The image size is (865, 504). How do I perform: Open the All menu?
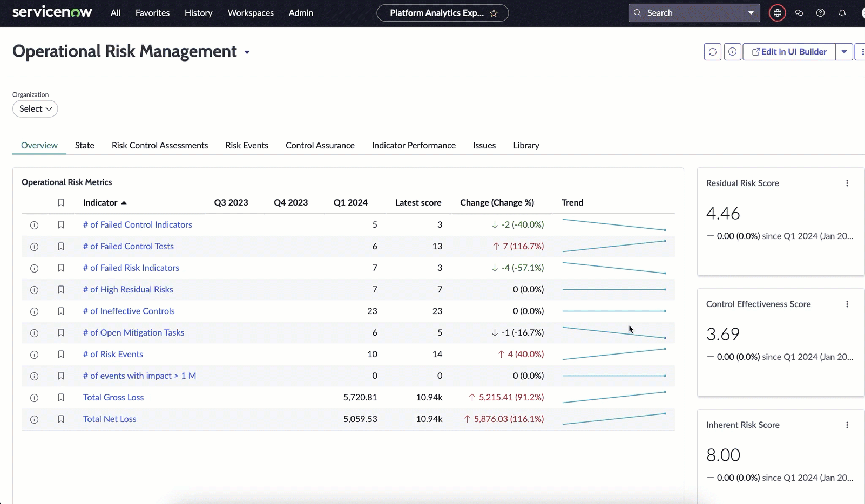[116, 13]
